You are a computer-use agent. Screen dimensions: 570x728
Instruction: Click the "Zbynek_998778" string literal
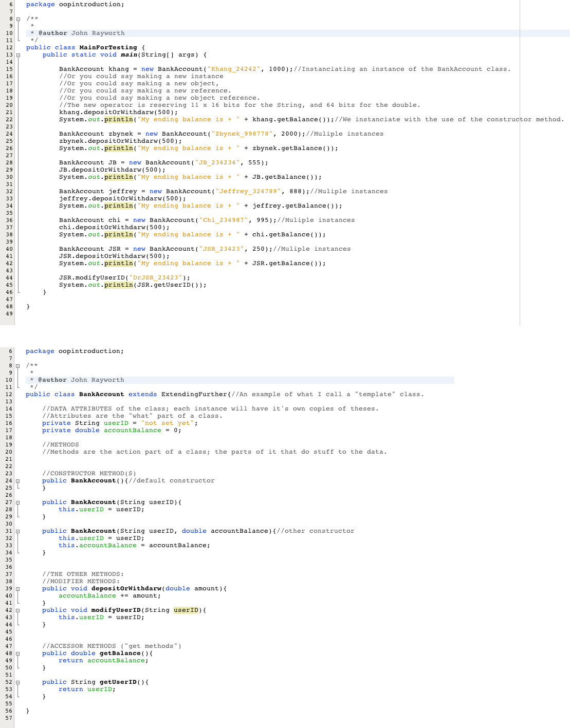click(x=242, y=134)
